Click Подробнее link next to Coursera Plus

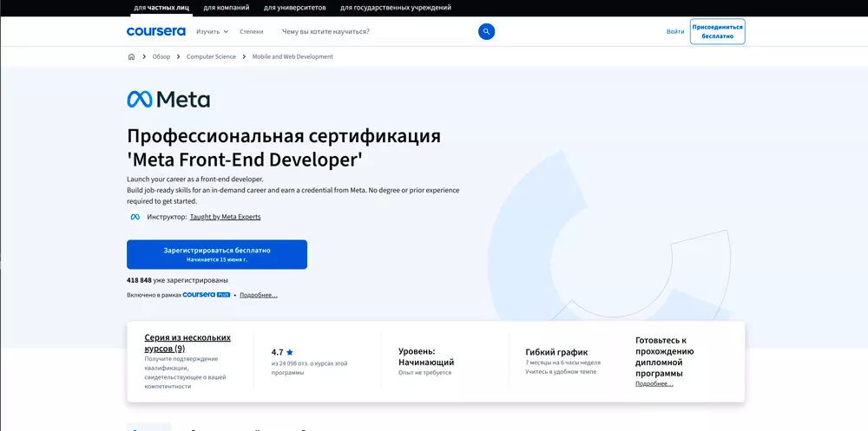[259, 295]
